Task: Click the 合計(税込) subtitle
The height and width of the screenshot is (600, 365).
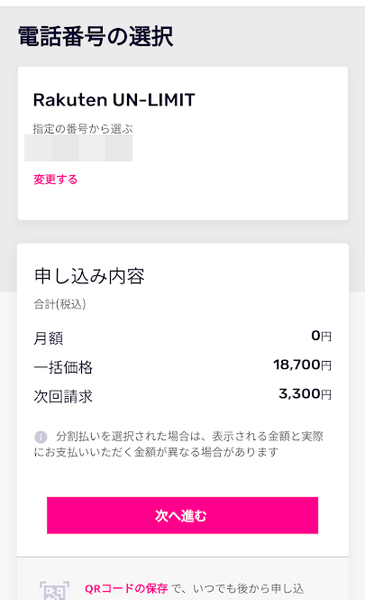Action: point(60,304)
